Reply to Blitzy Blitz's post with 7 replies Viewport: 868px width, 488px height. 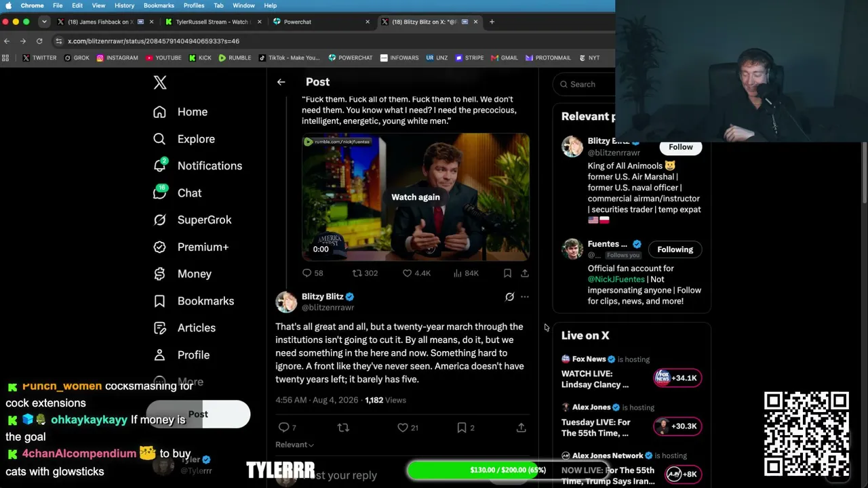[287, 428]
